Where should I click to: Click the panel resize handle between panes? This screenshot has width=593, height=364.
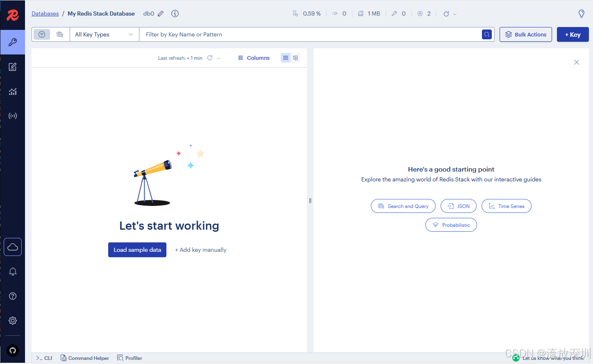tap(310, 201)
